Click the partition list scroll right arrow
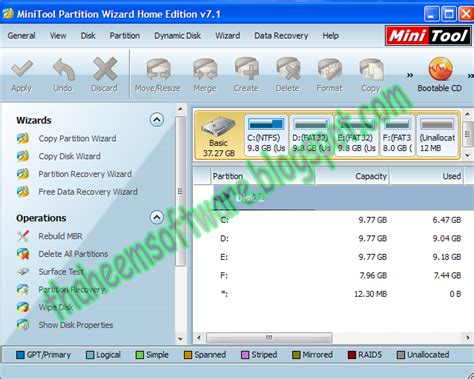This screenshot has width=474, height=379. coord(468,338)
